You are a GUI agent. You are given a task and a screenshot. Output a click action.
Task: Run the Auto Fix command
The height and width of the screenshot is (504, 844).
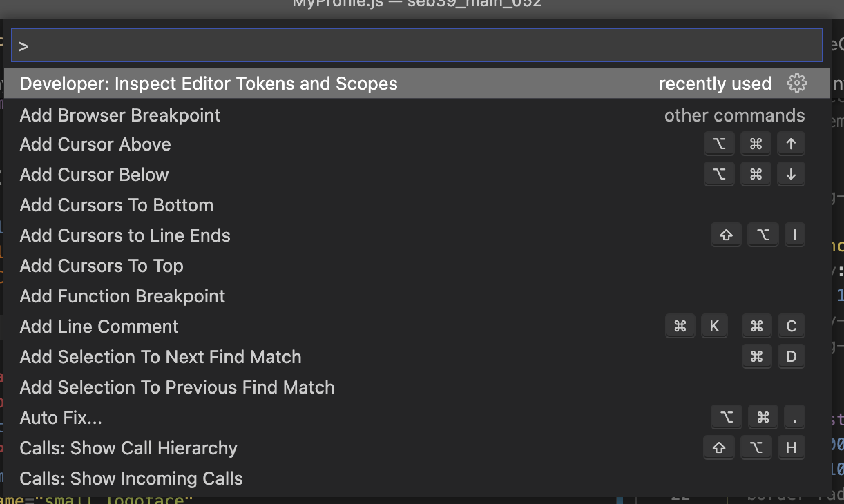[61, 417]
